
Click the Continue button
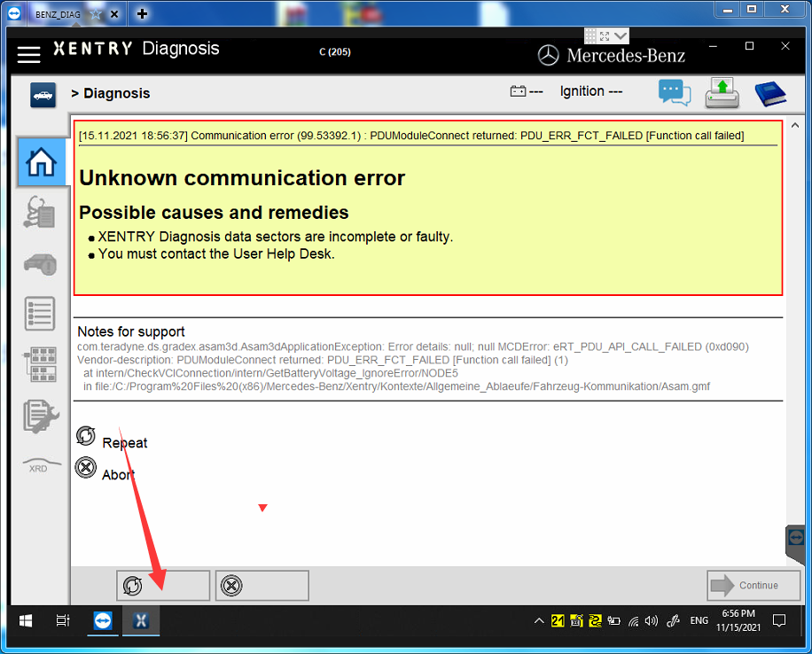pyautogui.click(x=753, y=586)
